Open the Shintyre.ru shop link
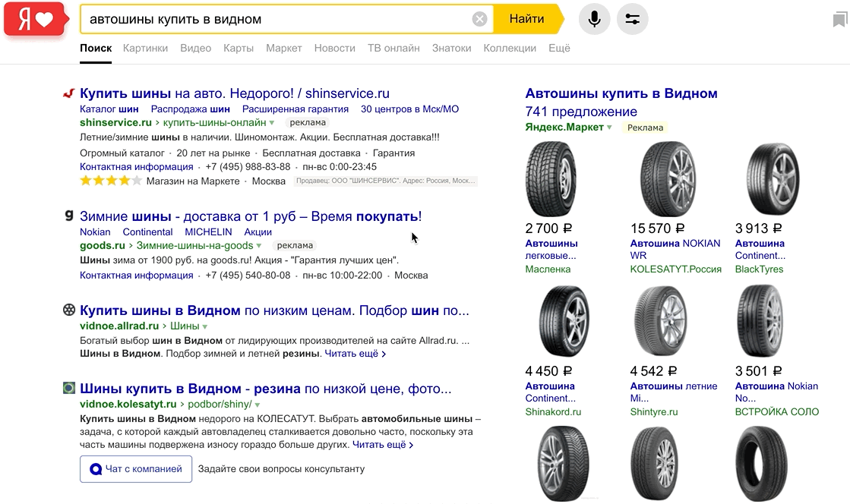 point(654,412)
